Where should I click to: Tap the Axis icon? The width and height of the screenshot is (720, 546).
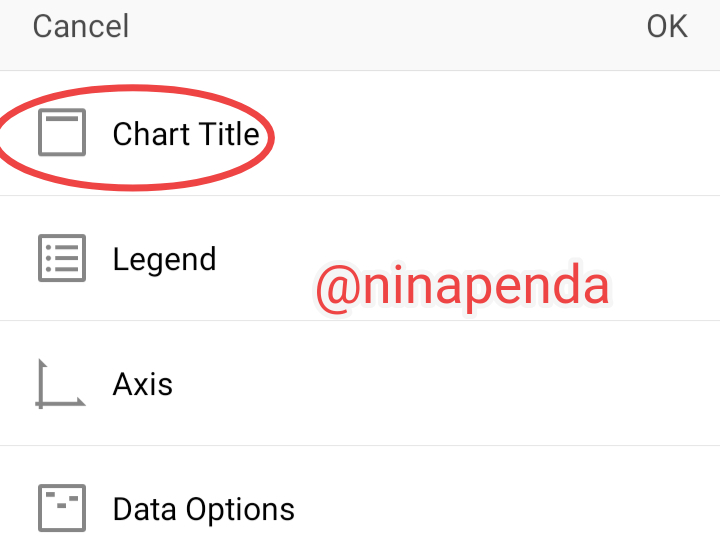[x=60, y=384]
